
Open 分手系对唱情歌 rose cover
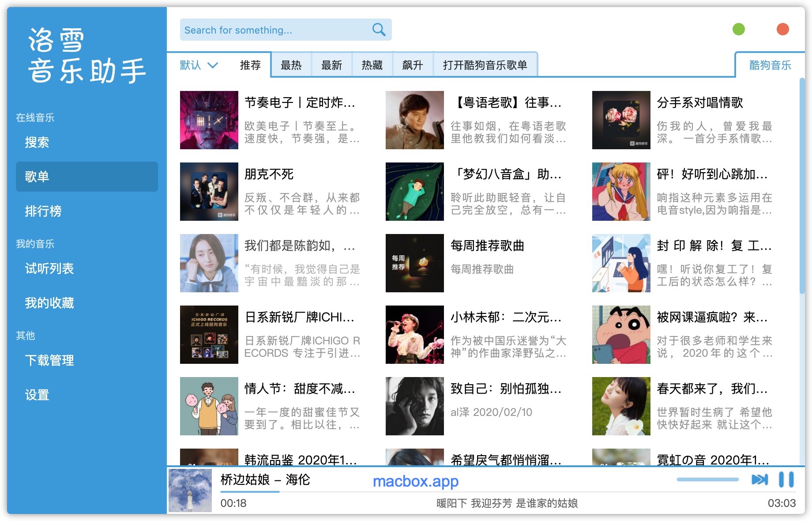tap(621, 120)
